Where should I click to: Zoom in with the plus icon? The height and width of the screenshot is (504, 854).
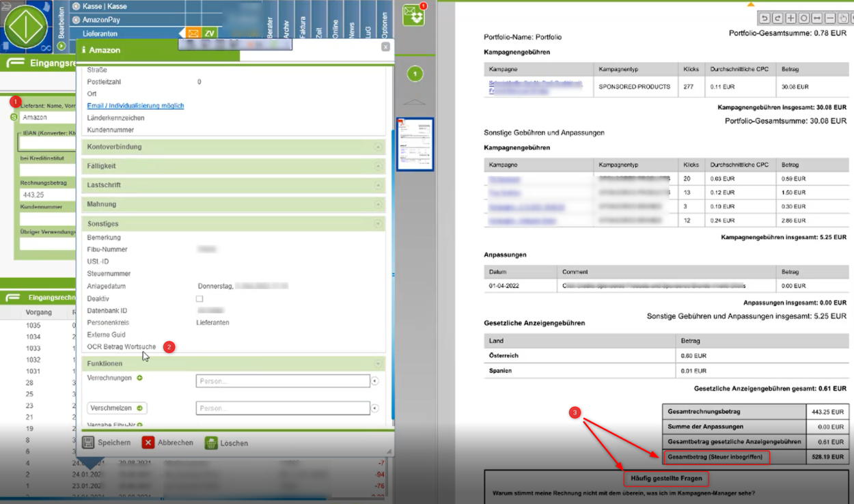click(790, 18)
